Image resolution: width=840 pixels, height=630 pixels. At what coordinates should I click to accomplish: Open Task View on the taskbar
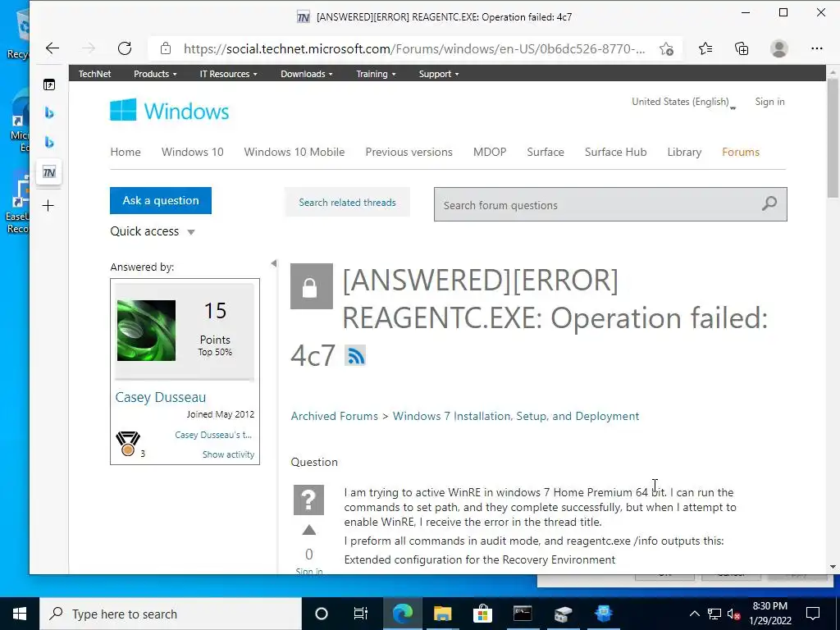tap(361, 614)
